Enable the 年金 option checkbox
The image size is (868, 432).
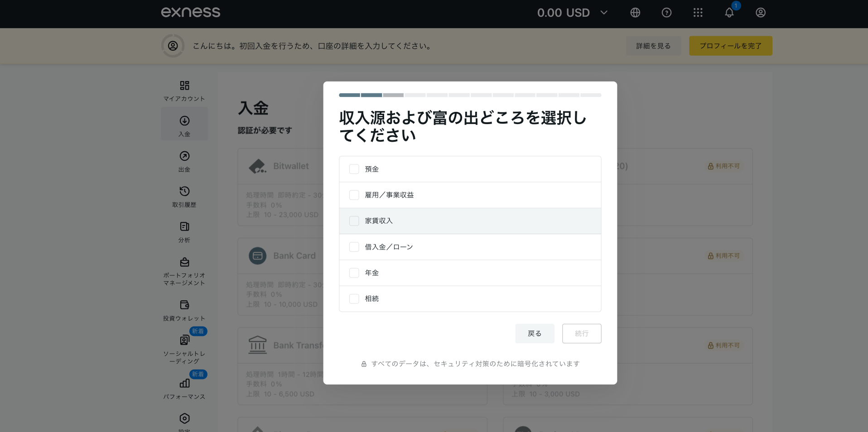[354, 273]
